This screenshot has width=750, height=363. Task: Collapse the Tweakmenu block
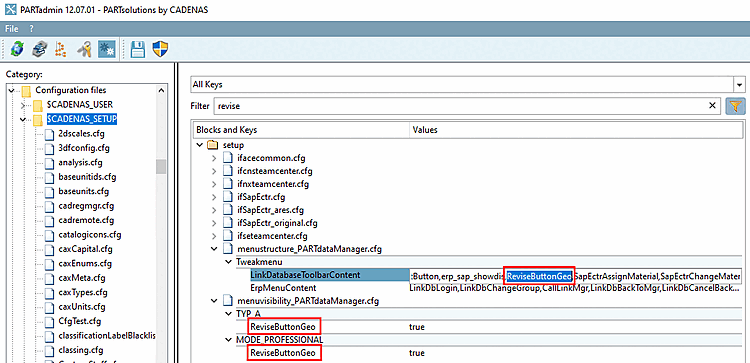click(x=228, y=262)
